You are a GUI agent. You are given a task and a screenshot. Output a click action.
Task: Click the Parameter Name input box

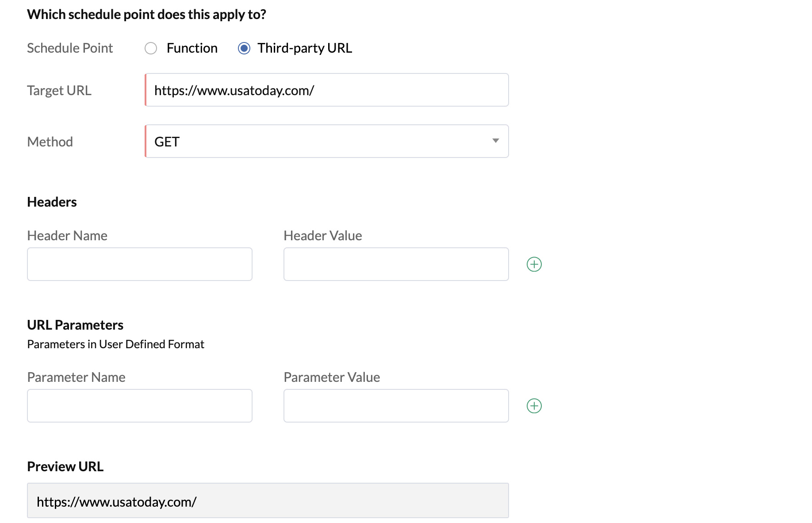140,406
